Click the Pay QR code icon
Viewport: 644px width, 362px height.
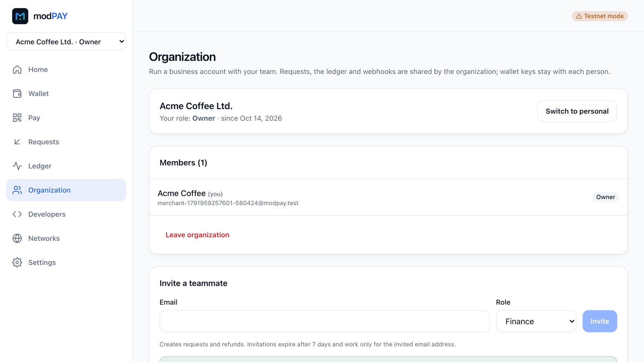coord(17,118)
